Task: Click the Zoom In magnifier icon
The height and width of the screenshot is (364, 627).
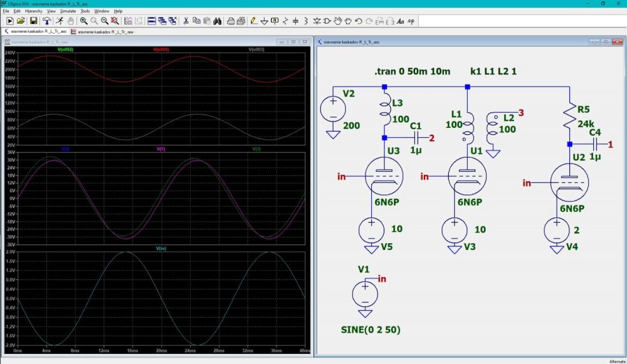Action: tap(83, 21)
